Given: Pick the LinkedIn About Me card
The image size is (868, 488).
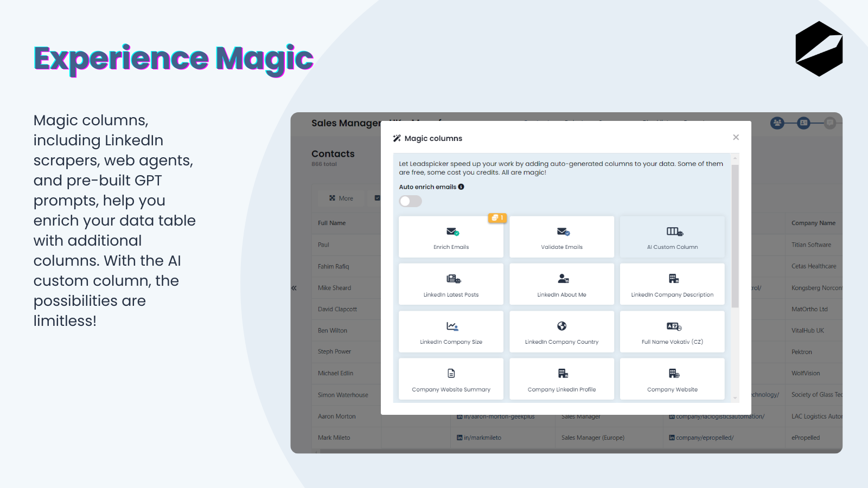Looking at the screenshot, I should point(561,284).
